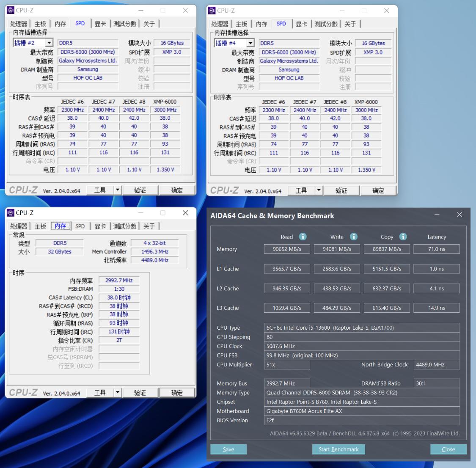This screenshot has width=476, height=468.
Task: Click the CPU-Z icon in the 内存 window title bar
Action: 11,213
